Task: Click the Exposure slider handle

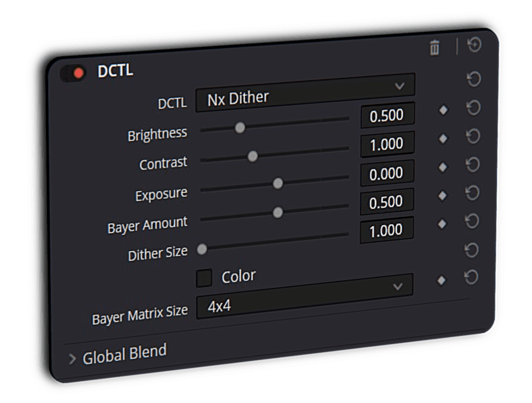Action: click(x=278, y=184)
